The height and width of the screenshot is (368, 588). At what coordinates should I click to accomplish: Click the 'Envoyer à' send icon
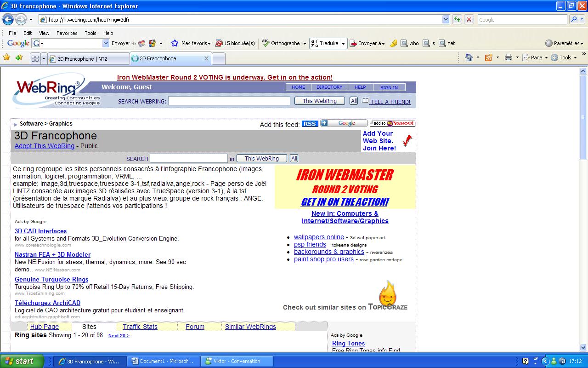353,43
